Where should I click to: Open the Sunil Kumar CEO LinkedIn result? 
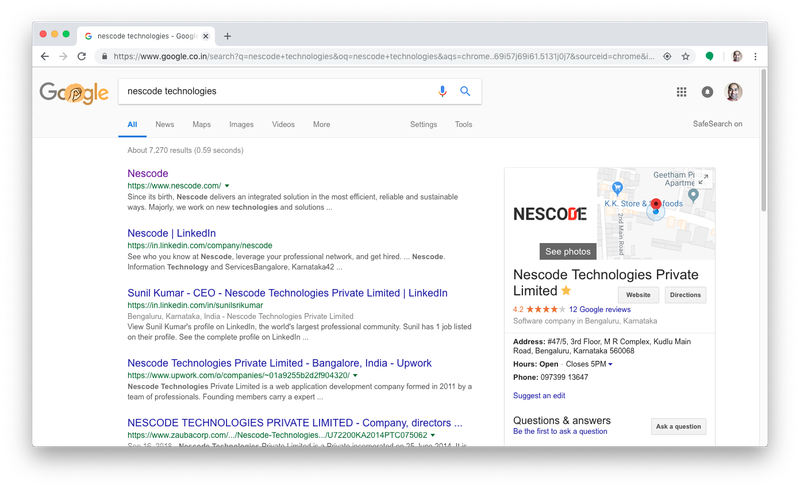(287, 293)
